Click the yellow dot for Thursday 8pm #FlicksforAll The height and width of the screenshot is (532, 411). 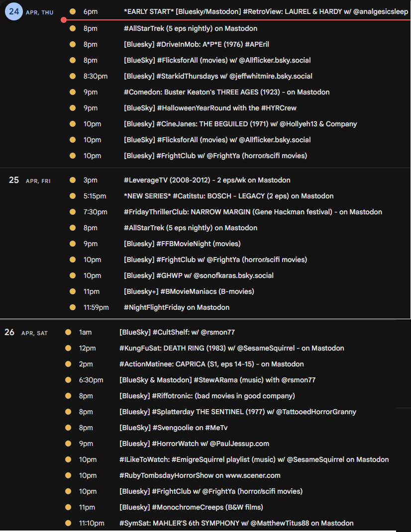(x=73, y=60)
